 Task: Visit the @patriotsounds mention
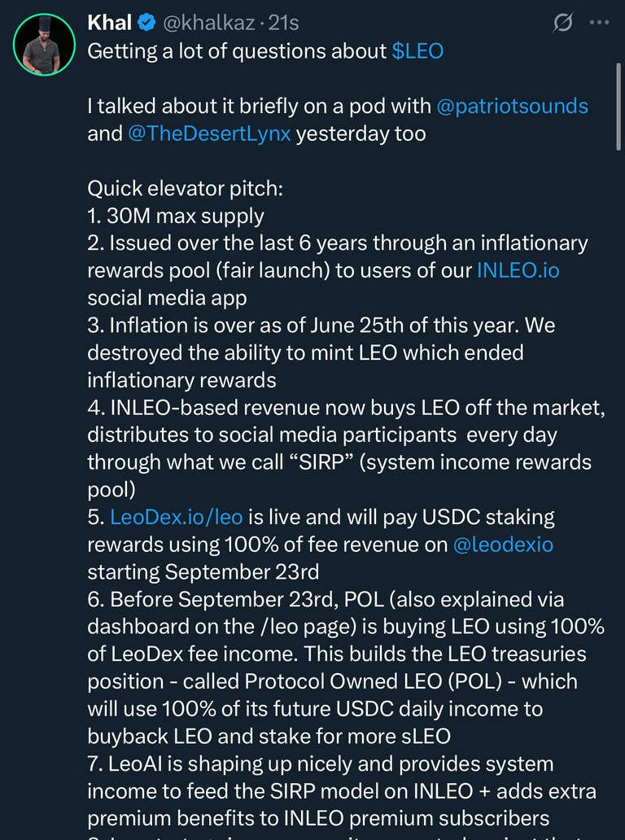(x=513, y=106)
